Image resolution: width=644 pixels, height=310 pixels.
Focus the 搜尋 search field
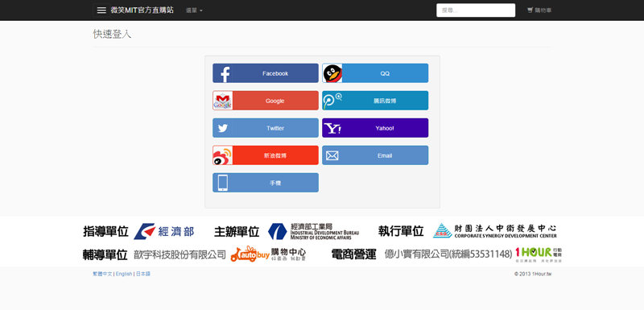476,10
